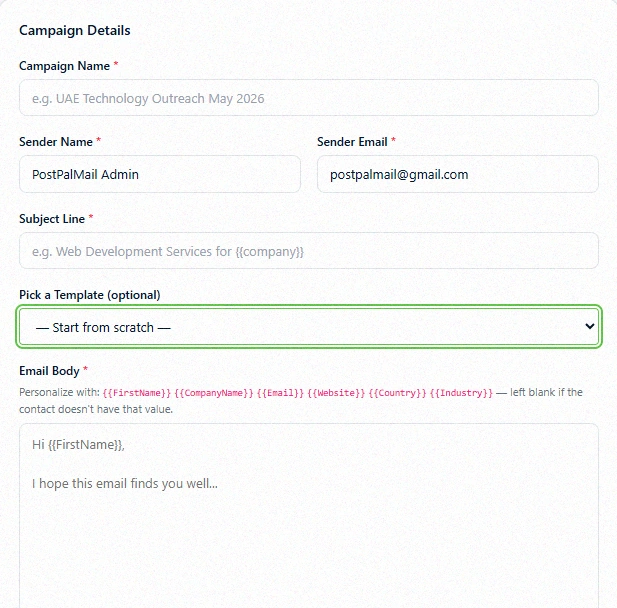This screenshot has width=617, height=608.
Task: Open the 'Start from scratch' template selector
Action: point(309,327)
